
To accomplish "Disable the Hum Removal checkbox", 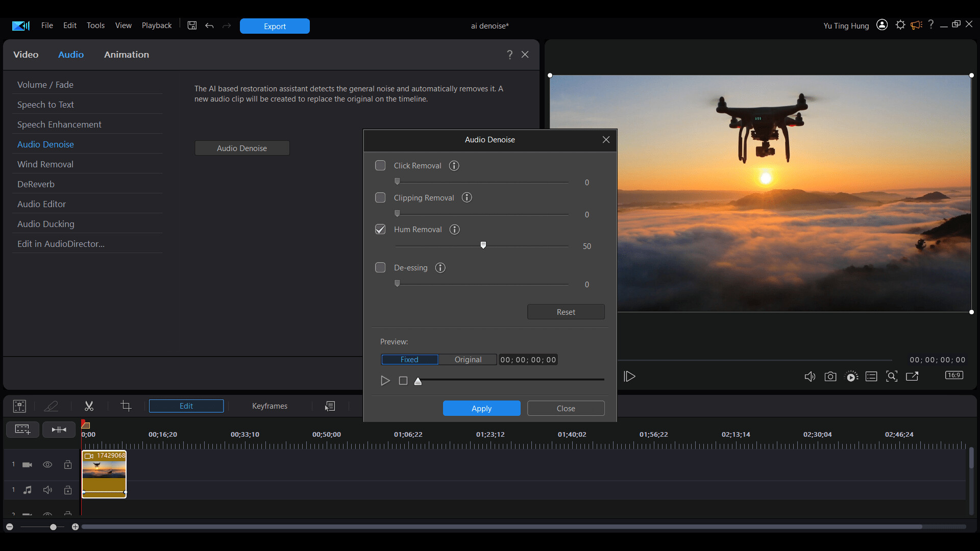I will pos(380,230).
